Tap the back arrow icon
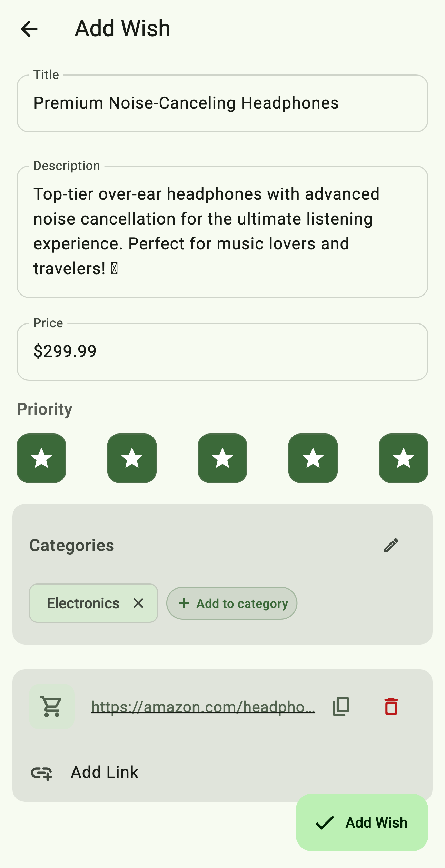 click(x=29, y=29)
